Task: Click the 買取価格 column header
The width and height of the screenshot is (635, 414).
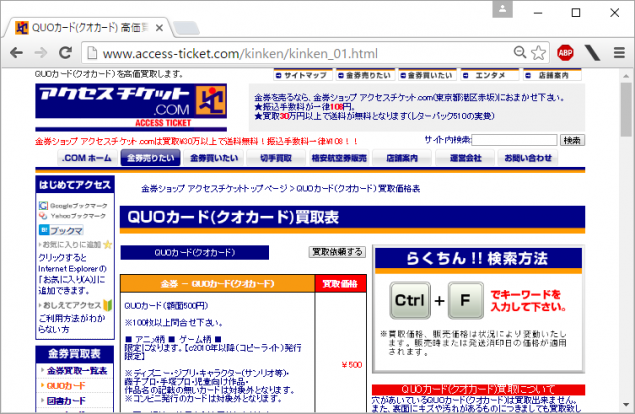Action: coord(340,284)
